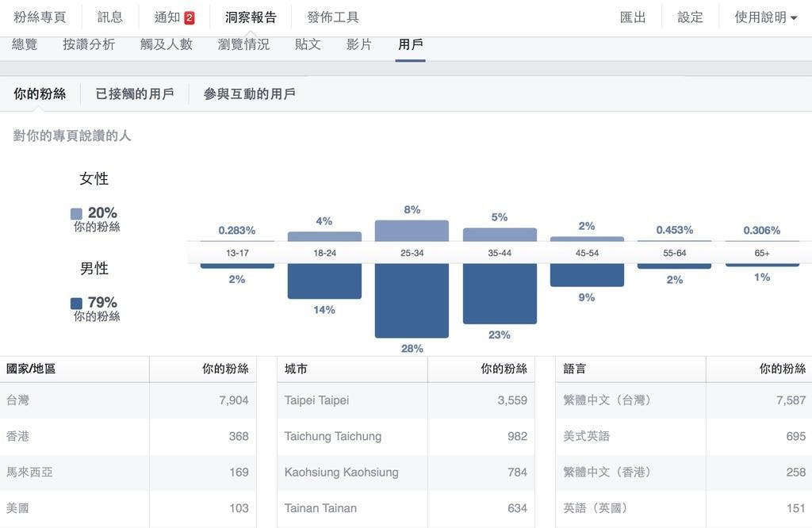This screenshot has width=812, height=528.
Task: Go to the 貼文 posts section
Action: tap(308, 44)
